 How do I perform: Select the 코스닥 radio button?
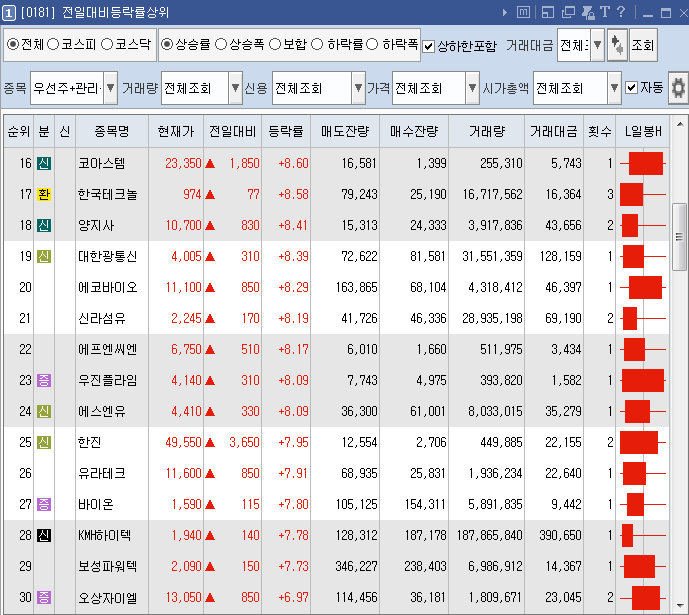(107, 44)
